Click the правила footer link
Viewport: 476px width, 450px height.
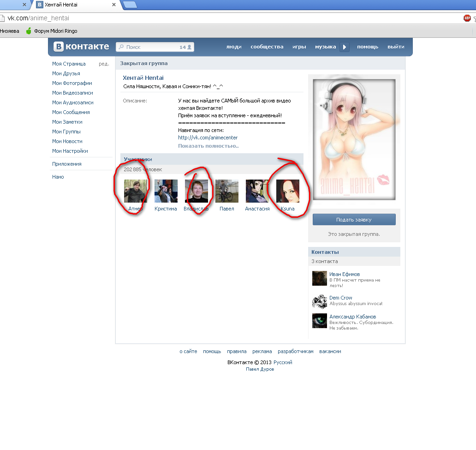point(237,352)
